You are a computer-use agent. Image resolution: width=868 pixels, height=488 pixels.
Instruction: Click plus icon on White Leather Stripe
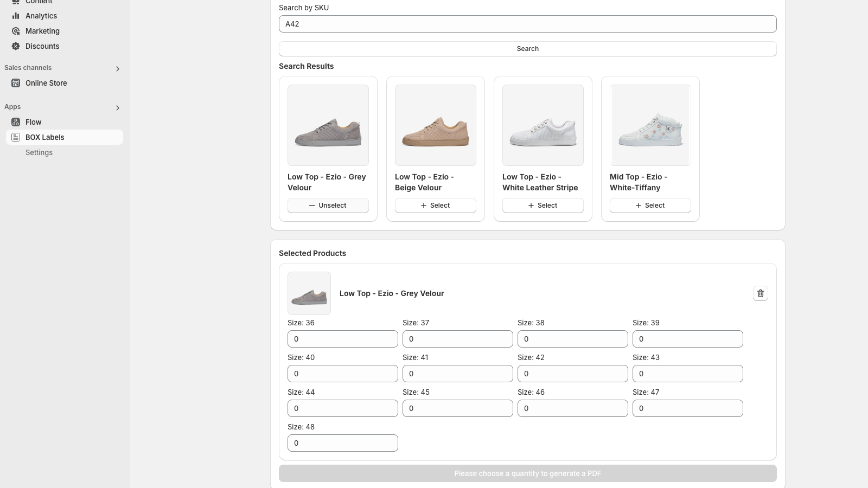coord(531,206)
